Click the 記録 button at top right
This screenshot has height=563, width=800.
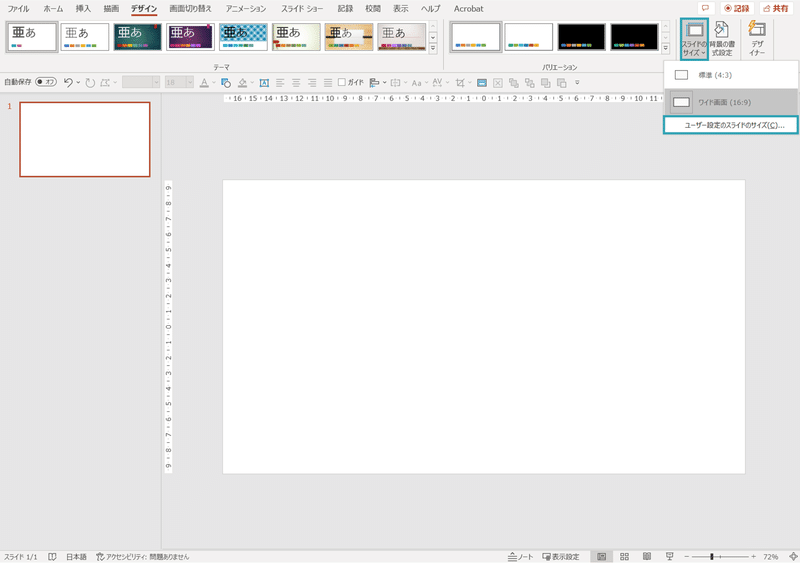click(737, 8)
